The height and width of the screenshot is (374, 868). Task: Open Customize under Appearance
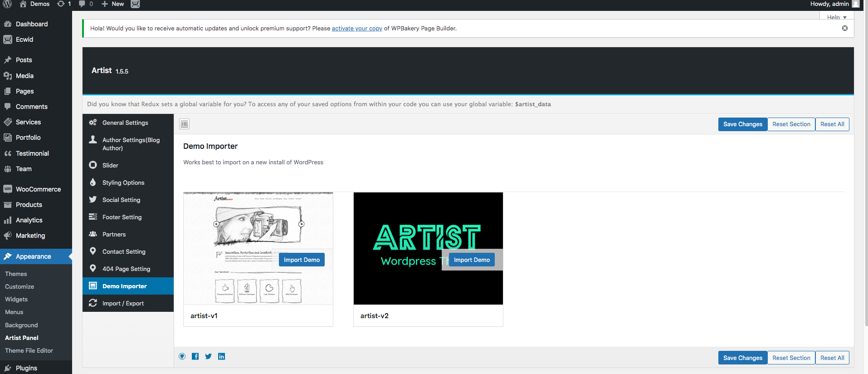(x=20, y=286)
